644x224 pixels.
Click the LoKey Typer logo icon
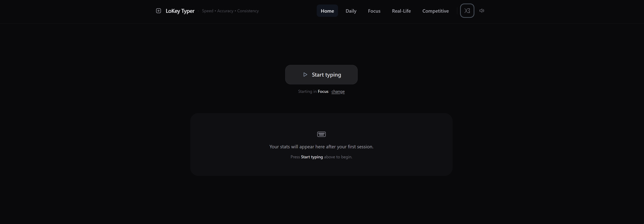[x=158, y=11]
